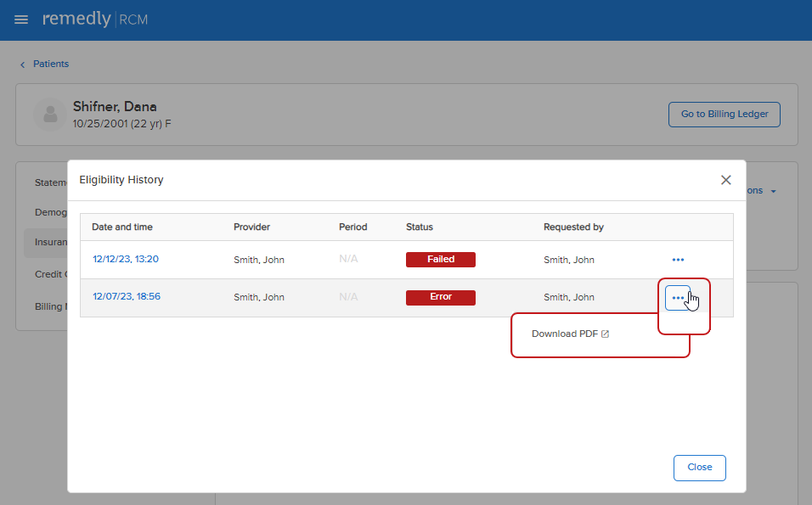This screenshot has width=812, height=505.
Task: Click Dana Shifner's patient avatar
Action: point(50,115)
